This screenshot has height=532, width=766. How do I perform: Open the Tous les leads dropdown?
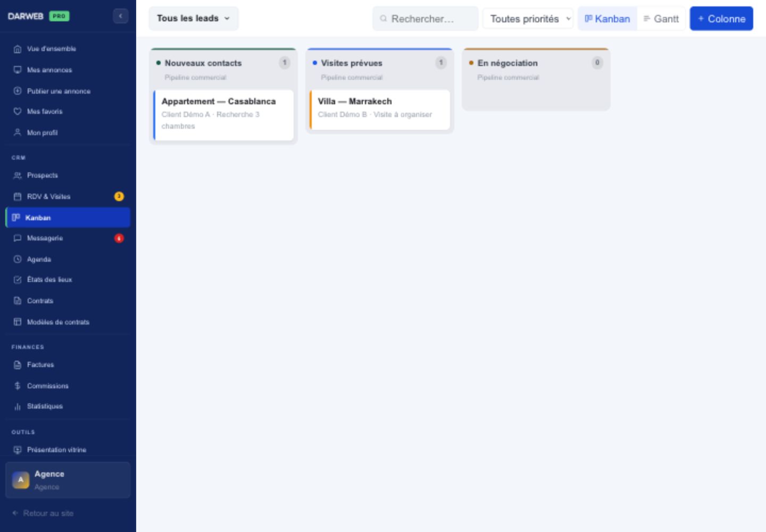click(x=194, y=18)
